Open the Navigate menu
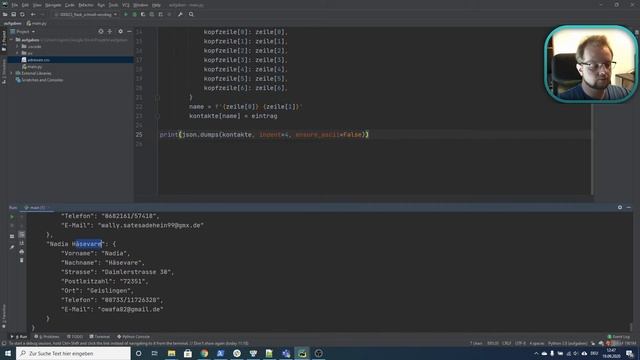This screenshot has width=640, height=360. click(53, 5)
